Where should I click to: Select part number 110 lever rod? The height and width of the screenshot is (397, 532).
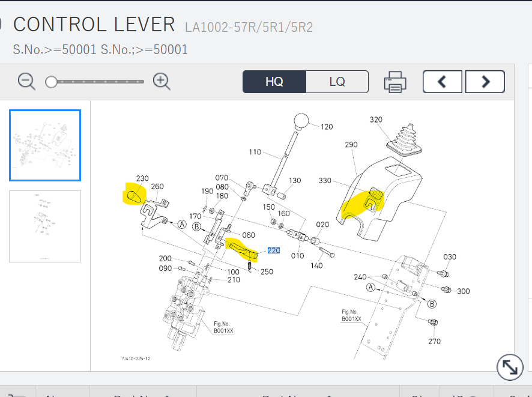(255, 152)
